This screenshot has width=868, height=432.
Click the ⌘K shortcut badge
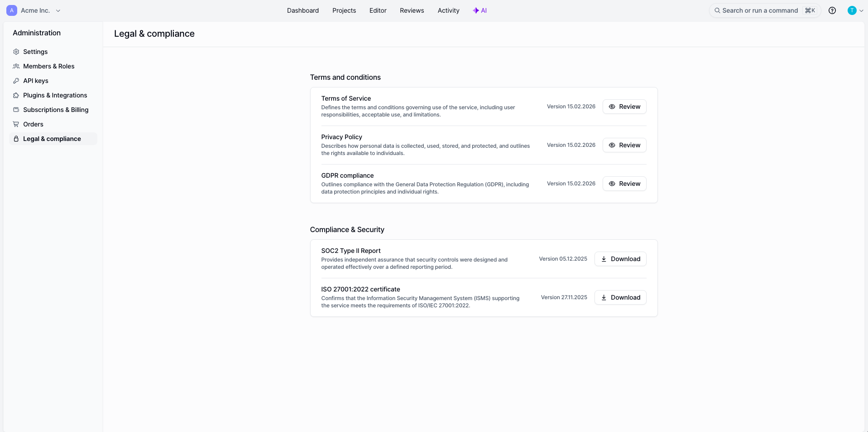[x=810, y=10]
